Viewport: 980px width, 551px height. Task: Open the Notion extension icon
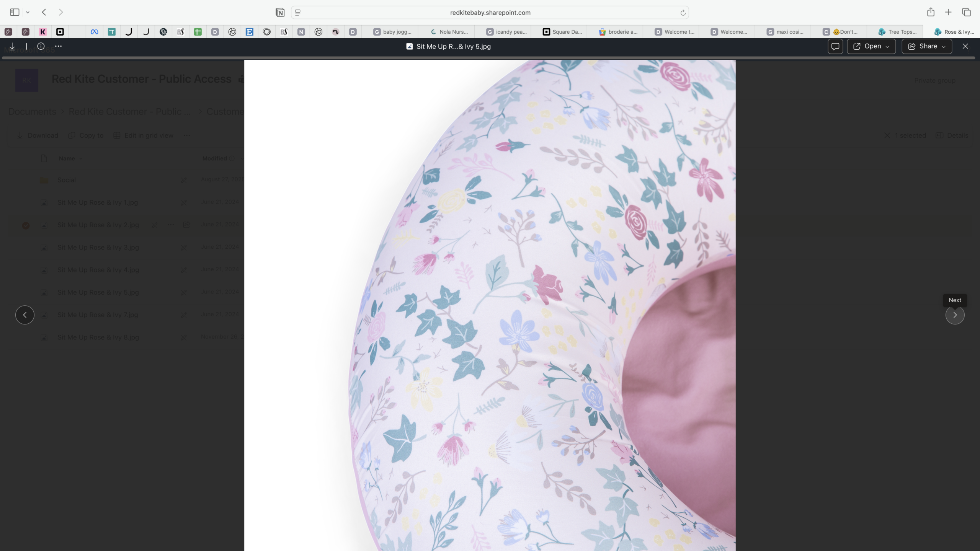tap(280, 13)
